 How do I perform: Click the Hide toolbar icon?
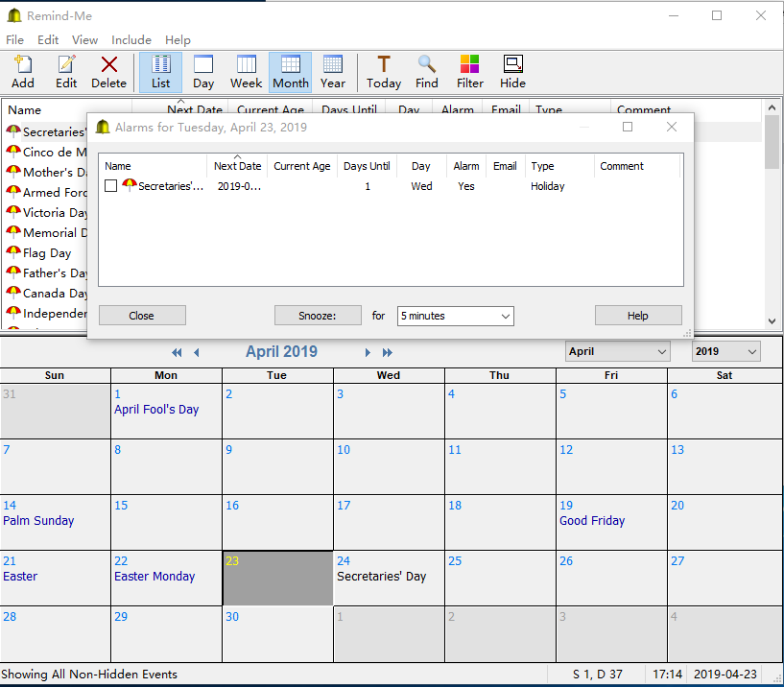513,72
